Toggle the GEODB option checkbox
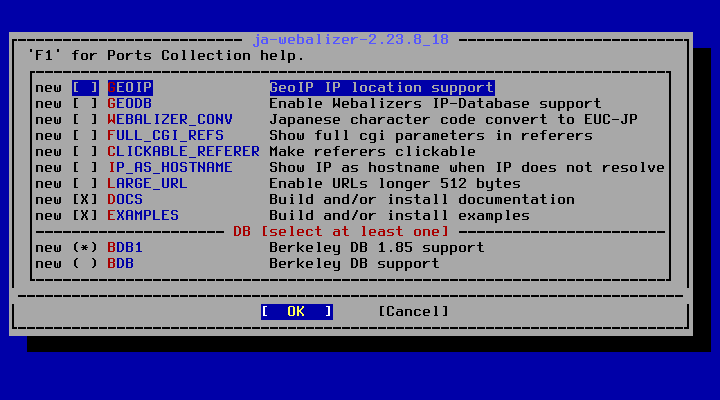720x400 pixels. point(85,103)
